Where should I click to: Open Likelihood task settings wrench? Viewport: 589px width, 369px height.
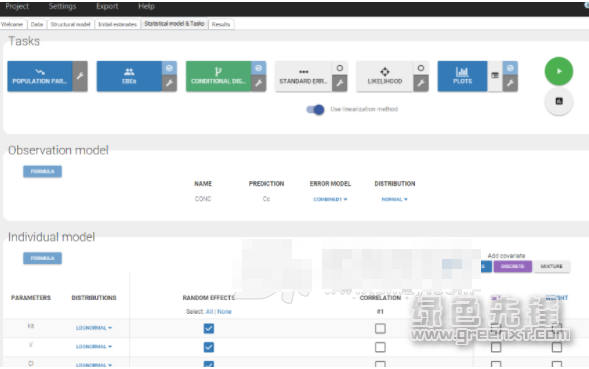(x=421, y=83)
